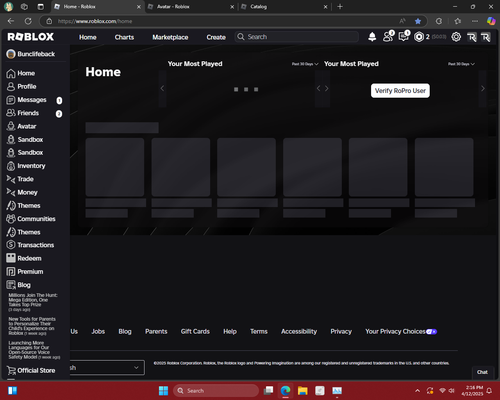The image size is (500, 400).
Task: Click the favorite star in address bar
Action: pyautogui.click(x=418, y=21)
